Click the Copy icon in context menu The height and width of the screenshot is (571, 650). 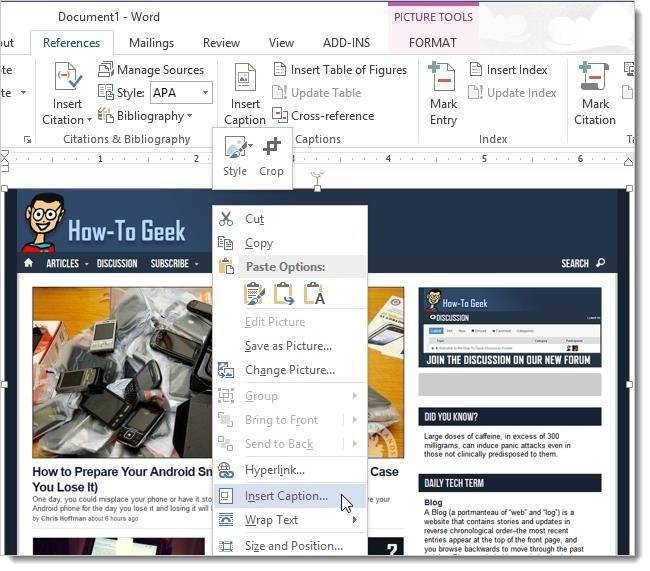click(226, 243)
